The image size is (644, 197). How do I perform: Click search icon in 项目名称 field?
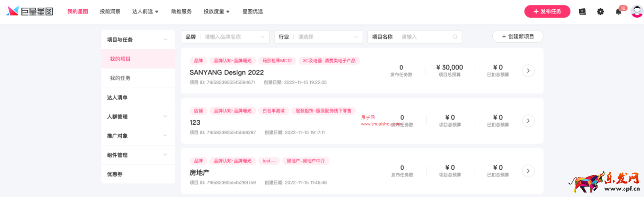click(455, 37)
